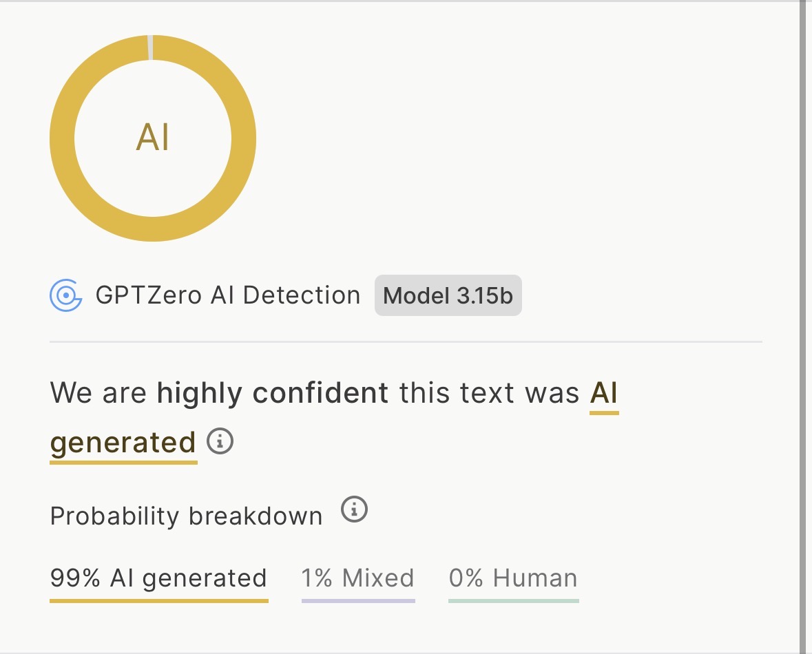Click the "Probability breakdown" heading
Image resolution: width=812 pixels, height=654 pixels.
point(186,516)
